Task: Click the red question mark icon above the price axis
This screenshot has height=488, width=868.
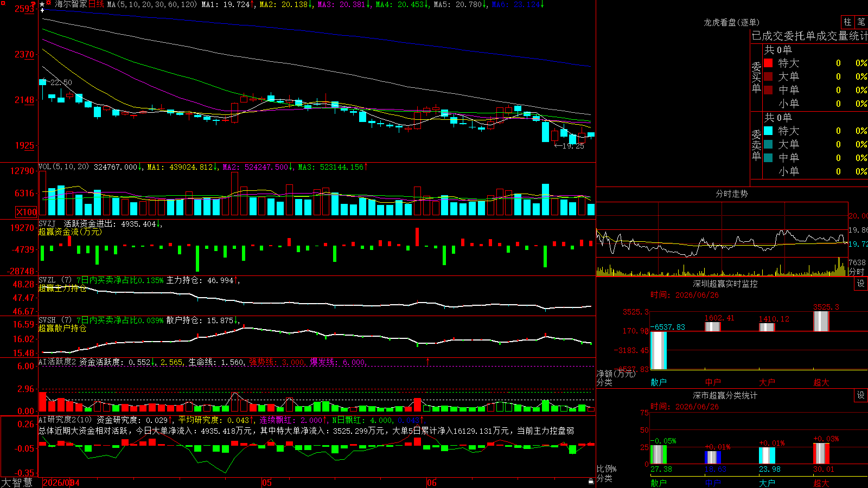Action: point(34,5)
